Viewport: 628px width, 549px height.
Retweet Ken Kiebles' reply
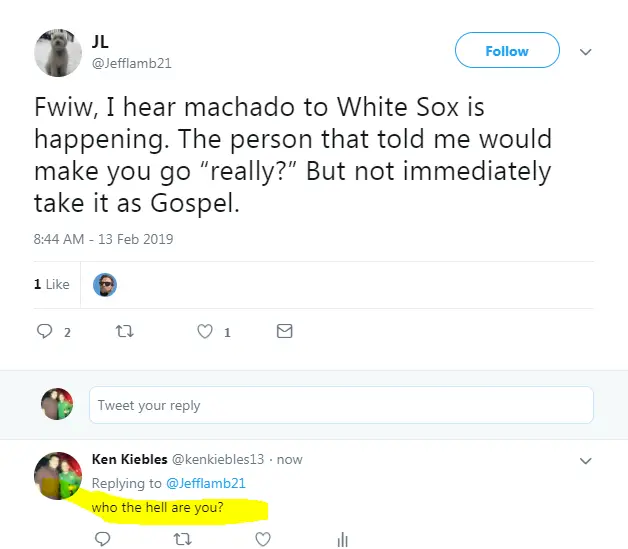pos(182,539)
